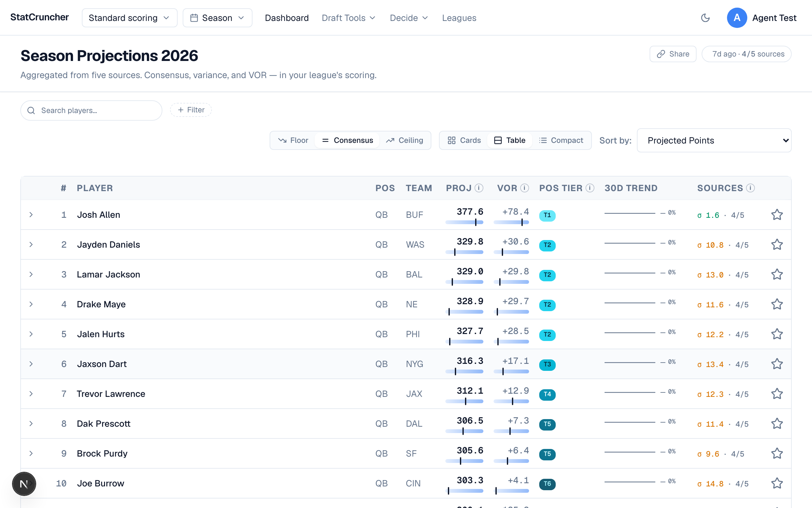
Task: Open PROJ column info icon
Action: click(x=479, y=188)
